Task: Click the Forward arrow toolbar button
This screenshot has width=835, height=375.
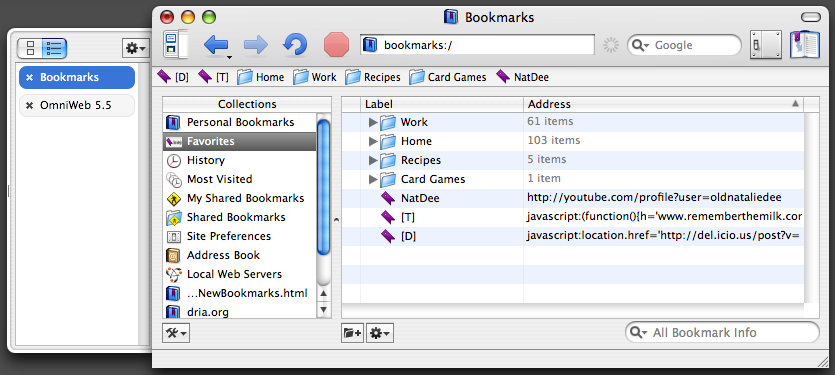Action: coord(256,45)
